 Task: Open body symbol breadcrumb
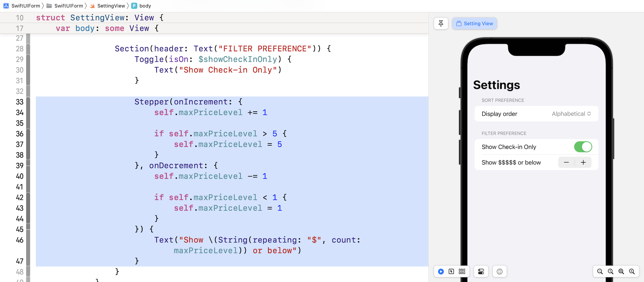pos(145,6)
